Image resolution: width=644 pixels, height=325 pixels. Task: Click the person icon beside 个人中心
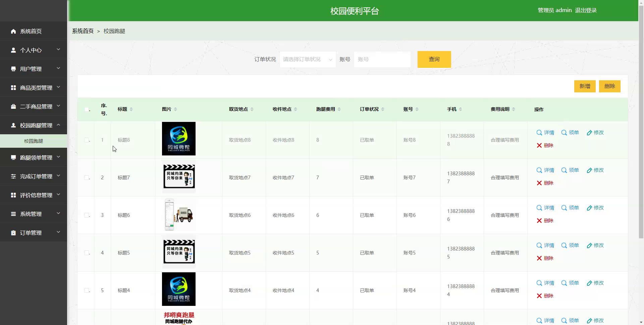tap(13, 50)
